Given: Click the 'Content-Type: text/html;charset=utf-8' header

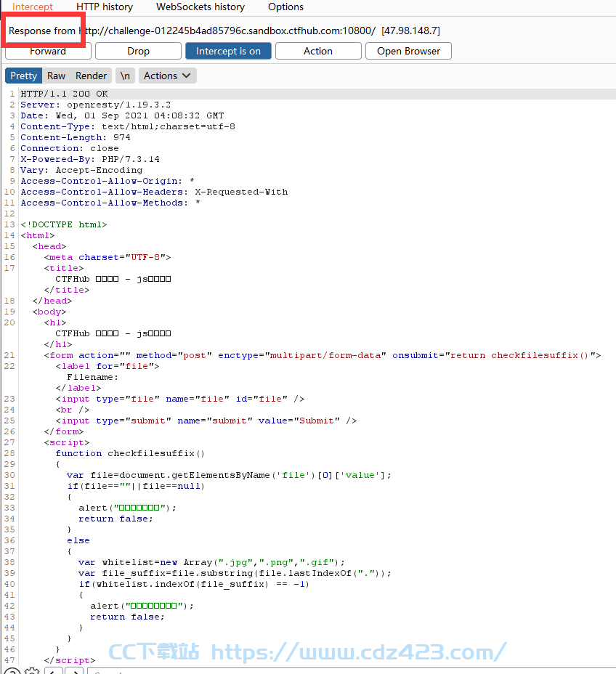Looking at the screenshot, I should [128, 126].
